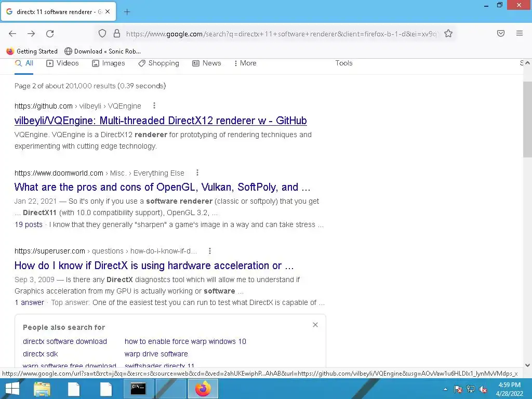This screenshot has height=399, width=532.
Task: Open Download « Sonic Rob... bookmark
Action: click(x=102, y=51)
